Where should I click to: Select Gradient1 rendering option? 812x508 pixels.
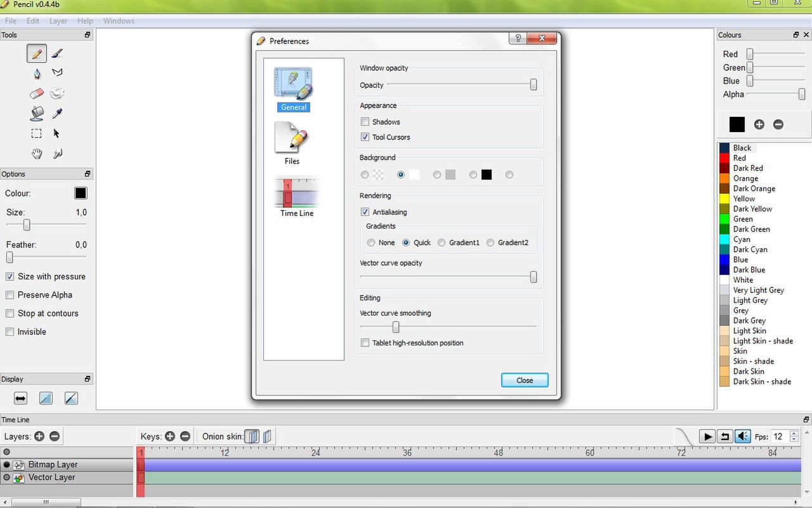tap(442, 243)
